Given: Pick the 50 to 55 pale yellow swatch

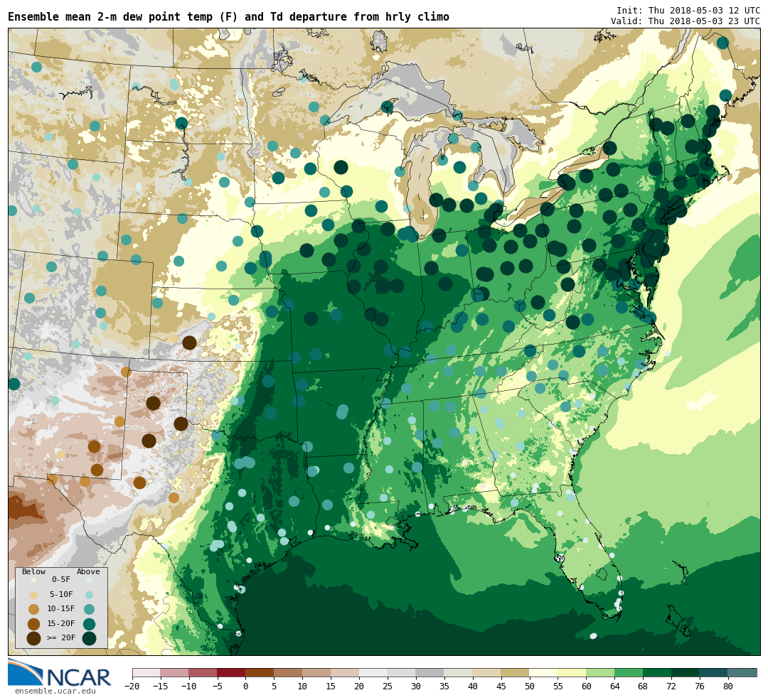Looking at the screenshot, I should (x=544, y=673).
